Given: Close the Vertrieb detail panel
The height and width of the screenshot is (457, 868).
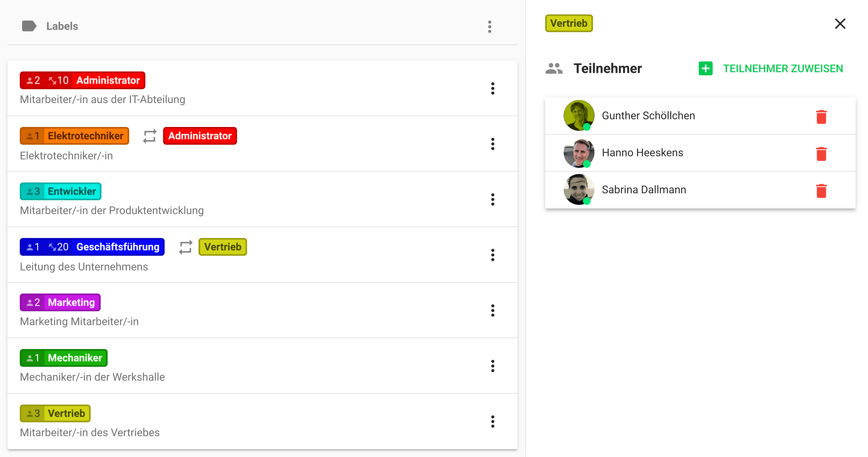Looking at the screenshot, I should point(840,24).
